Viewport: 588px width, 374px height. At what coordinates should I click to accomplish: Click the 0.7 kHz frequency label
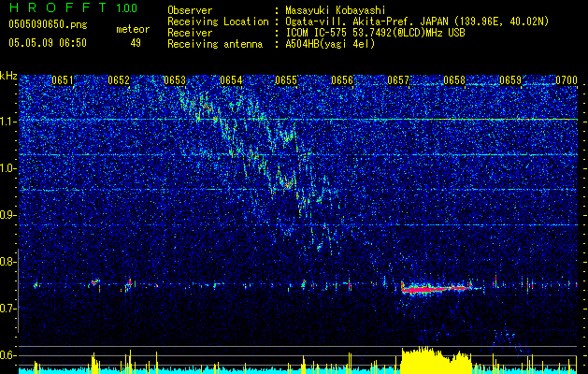pyautogui.click(x=7, y=309)
